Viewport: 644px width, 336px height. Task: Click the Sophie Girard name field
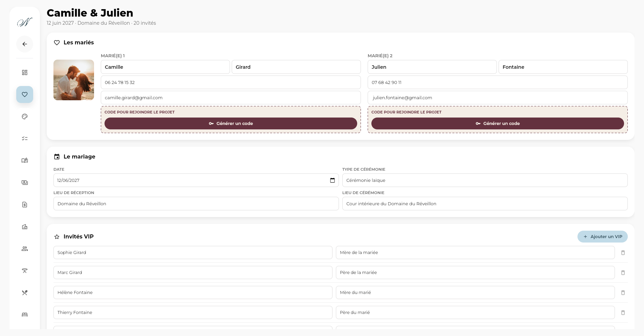pyautogui.click(x=193, y=253)
